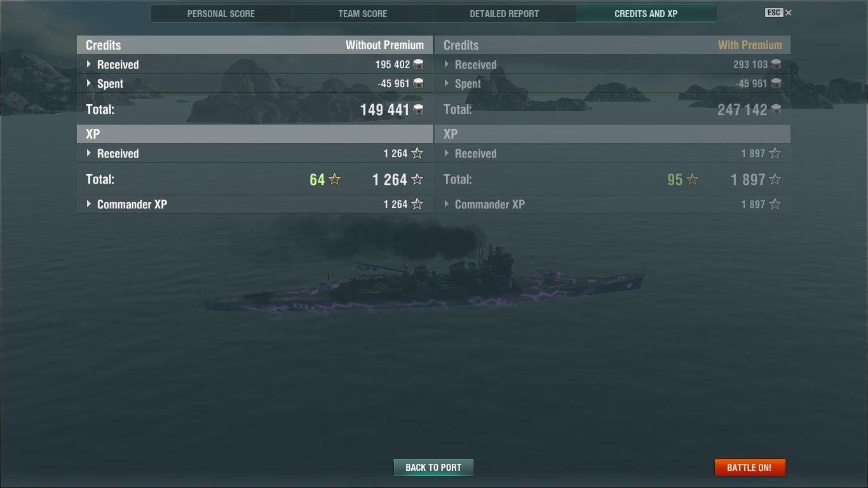This screenshot has width=868, height=488.
Task: Go back to port
Action: [433, 467]
